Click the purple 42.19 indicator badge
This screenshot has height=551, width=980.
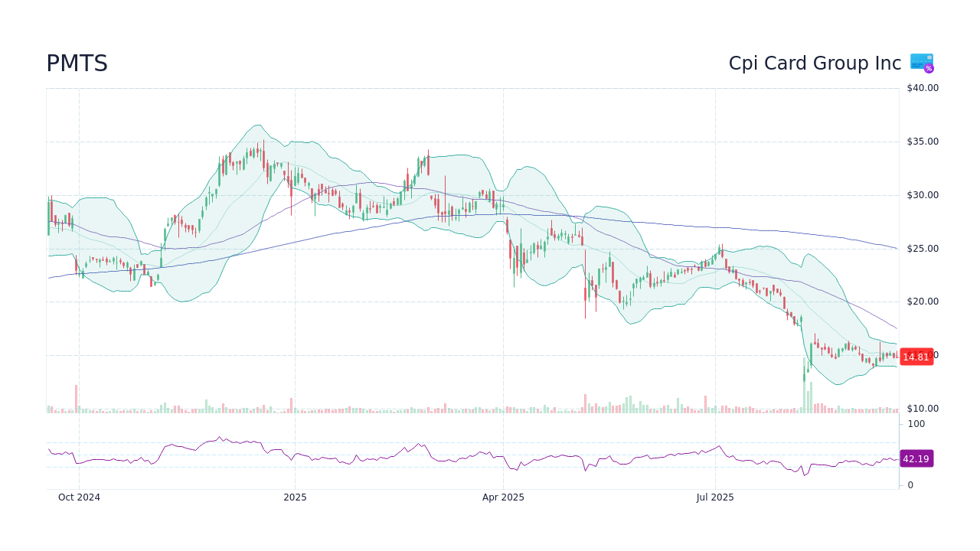tap(916, 458)
